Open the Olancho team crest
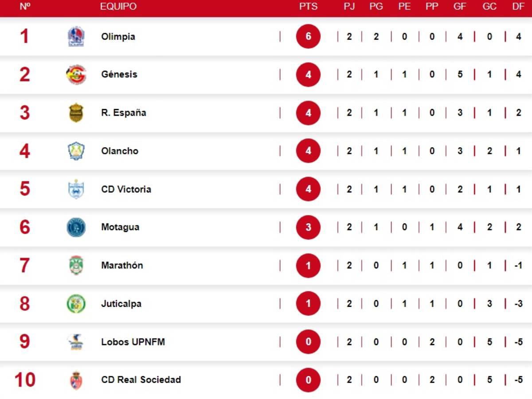Screen dimensions: 532x399 76,151
